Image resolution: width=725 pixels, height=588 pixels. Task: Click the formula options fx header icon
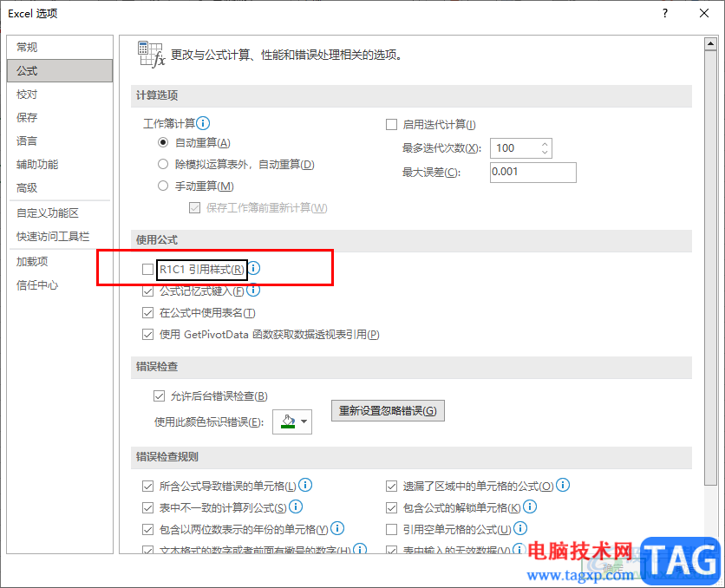[x=151, y=54]
